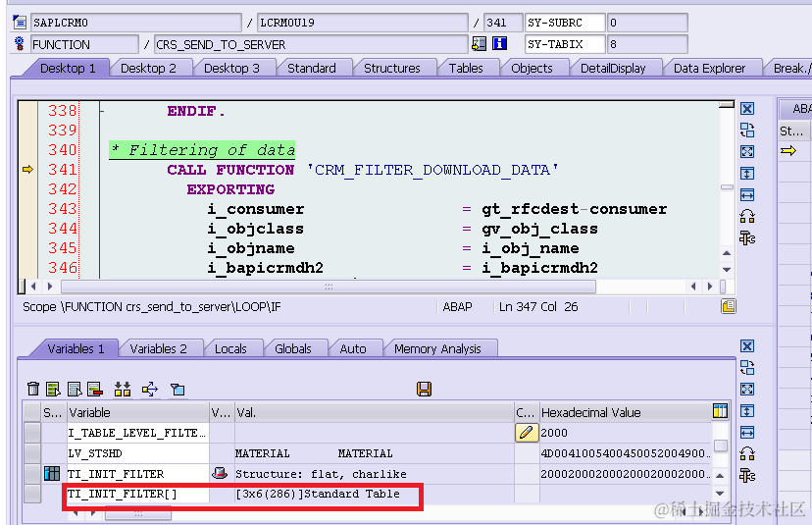
Task: Click the table icon in the TI_INIT_FILTER row
Action: (x=52, y=473)
